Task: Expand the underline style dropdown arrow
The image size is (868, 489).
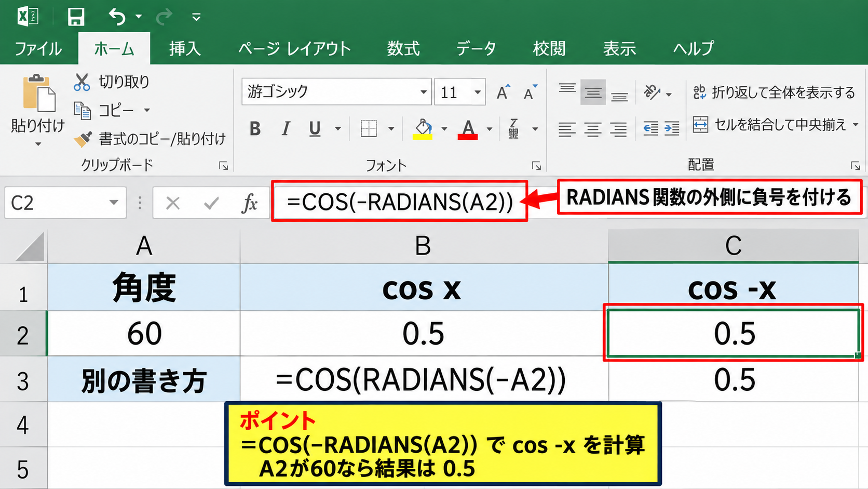Action: point(338,128)
